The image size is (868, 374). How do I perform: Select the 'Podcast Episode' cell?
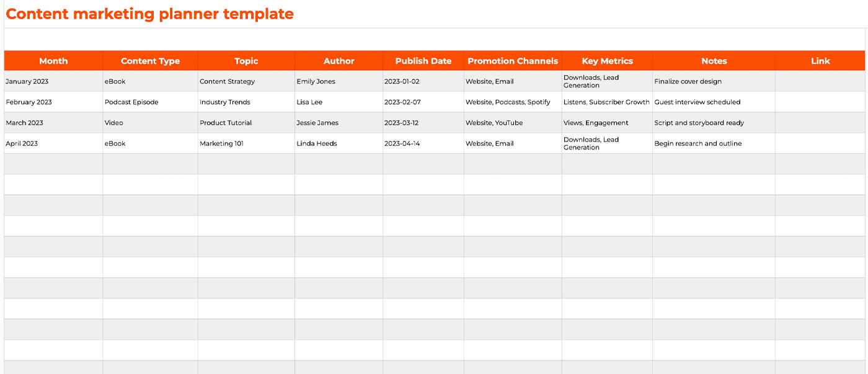pos(150,102)
